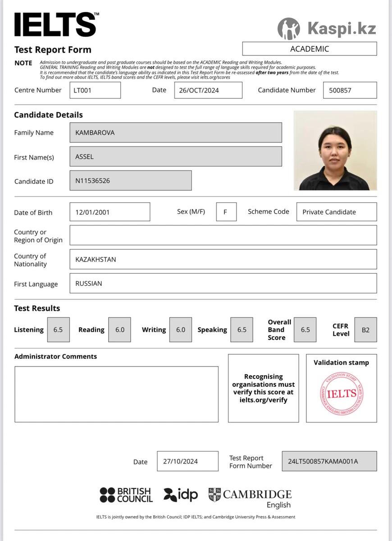This screenshot has height=541, width=392.
Task: Click the Kaspi.kz logo icon
Action: [x=288, y=29]
